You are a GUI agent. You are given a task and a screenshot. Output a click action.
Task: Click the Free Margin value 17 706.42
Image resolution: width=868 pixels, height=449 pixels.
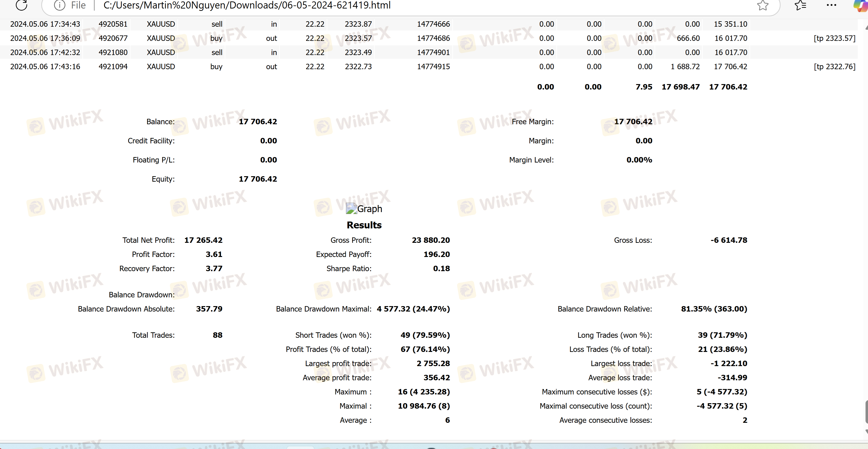(633, 121)
